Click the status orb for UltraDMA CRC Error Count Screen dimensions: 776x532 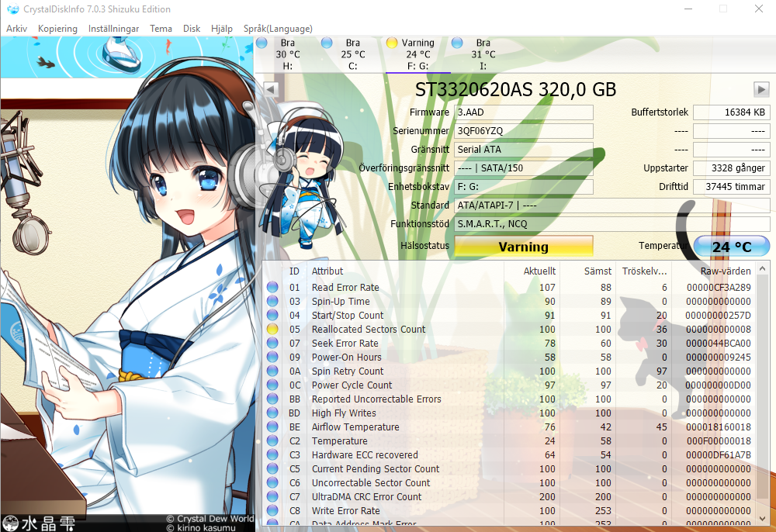[x=272, y=496]
